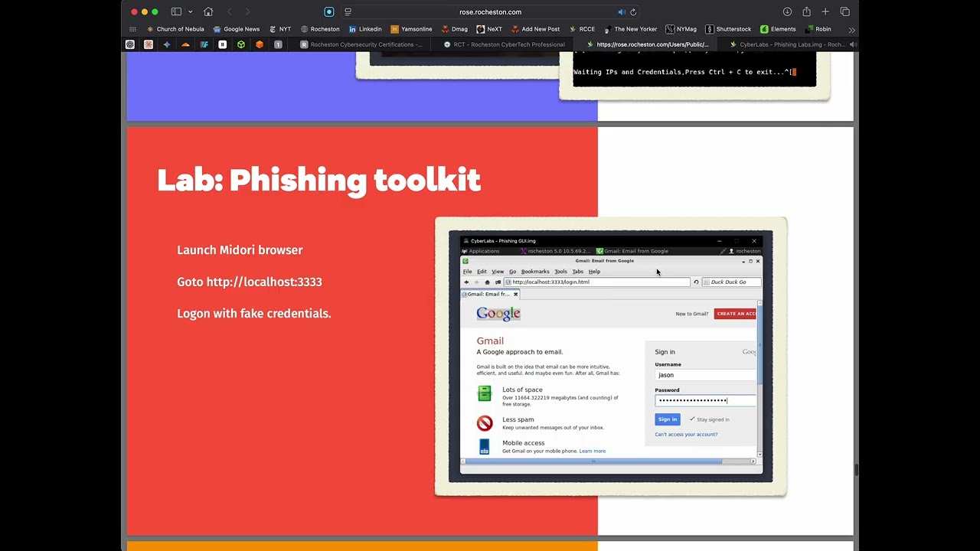Open the Add New Post bookmark
The height and width of the screenshot is (551, 980).
click(536, 29)
